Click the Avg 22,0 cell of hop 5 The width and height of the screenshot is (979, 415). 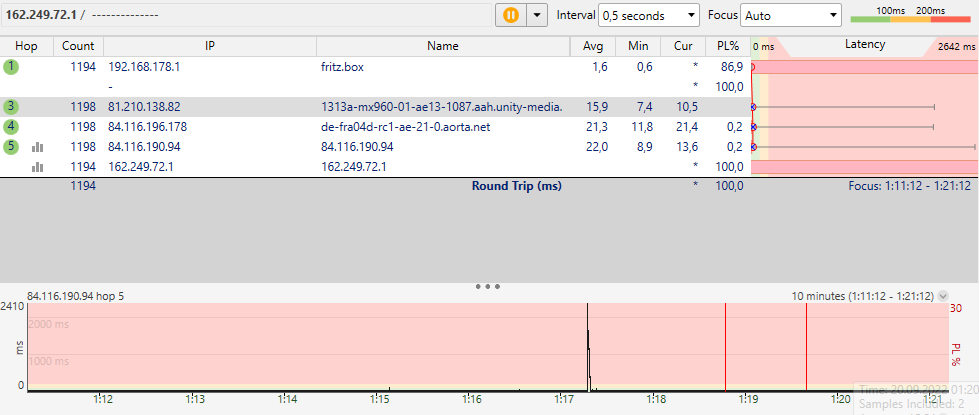(598, 147)
